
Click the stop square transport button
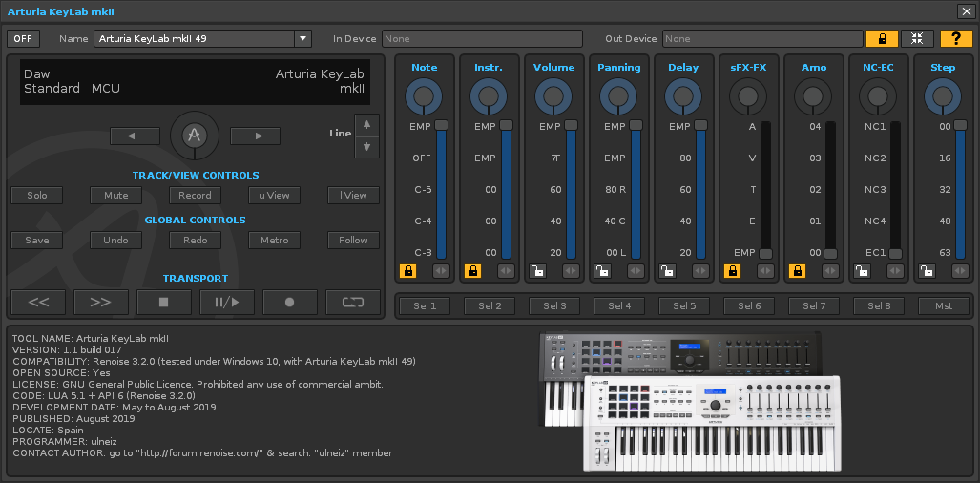click(164, 303)
